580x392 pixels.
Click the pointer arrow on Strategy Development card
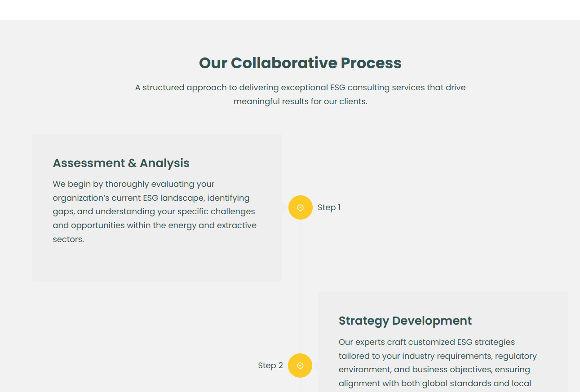tap(316, 366)
